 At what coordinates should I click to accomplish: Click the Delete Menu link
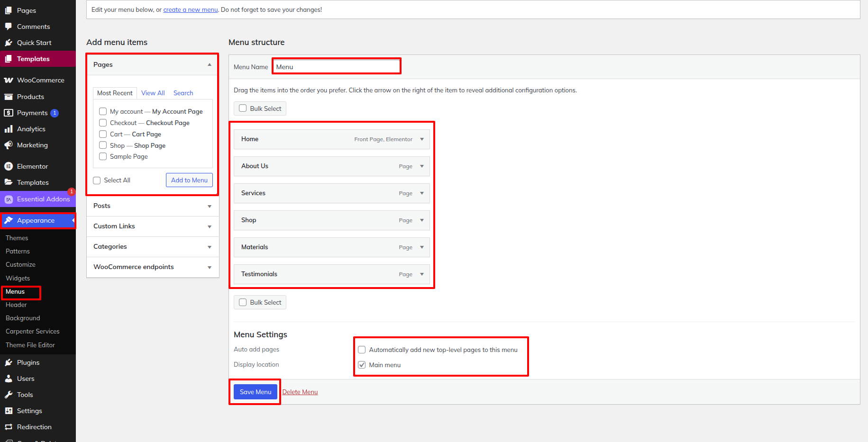coord(300,392)
